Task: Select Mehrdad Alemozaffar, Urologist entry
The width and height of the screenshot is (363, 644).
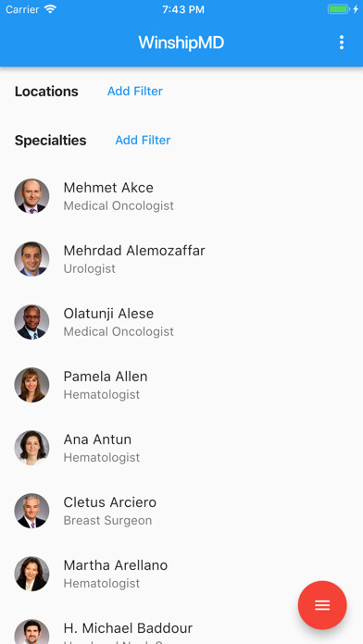Action: tap(181, 259)
